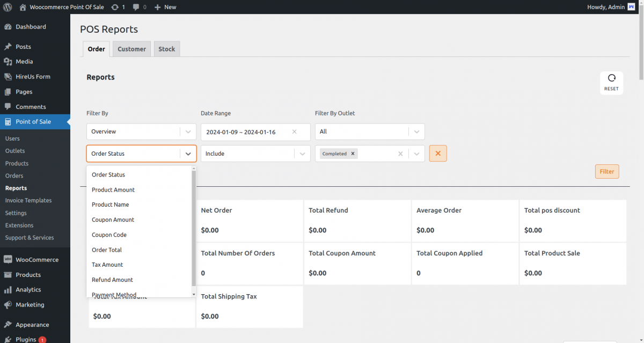
Task: Click the WooCommerce sidebar icon
Action: [8, 260]
